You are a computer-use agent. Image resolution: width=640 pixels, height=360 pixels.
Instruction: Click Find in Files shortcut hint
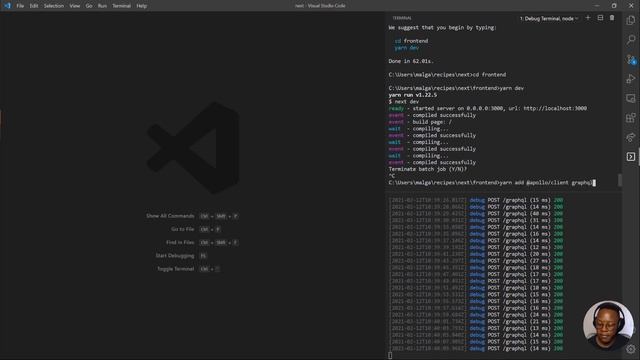click(x=202, y=242)
